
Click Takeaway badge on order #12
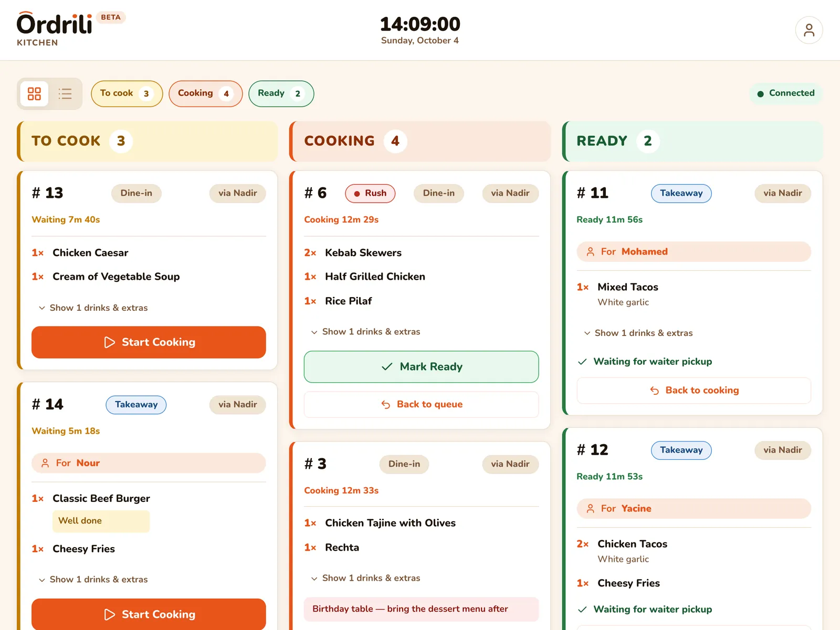[681, 450]
